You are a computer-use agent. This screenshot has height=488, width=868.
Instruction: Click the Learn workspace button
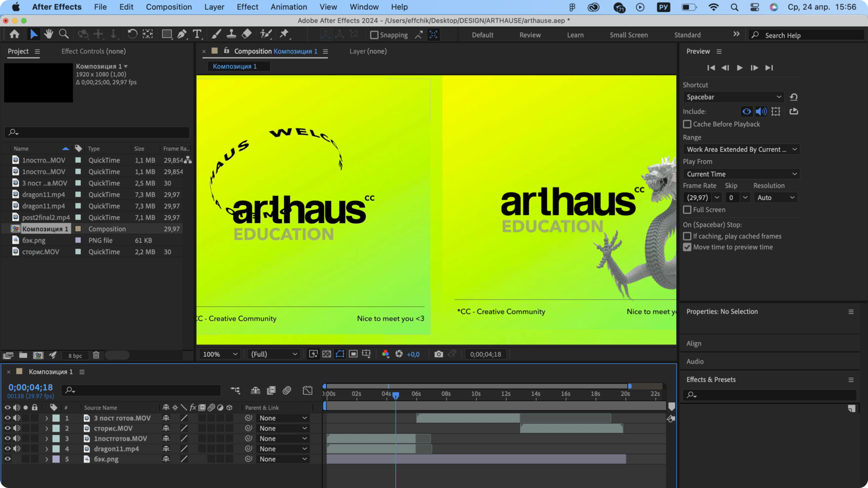[x=575, y=35]
